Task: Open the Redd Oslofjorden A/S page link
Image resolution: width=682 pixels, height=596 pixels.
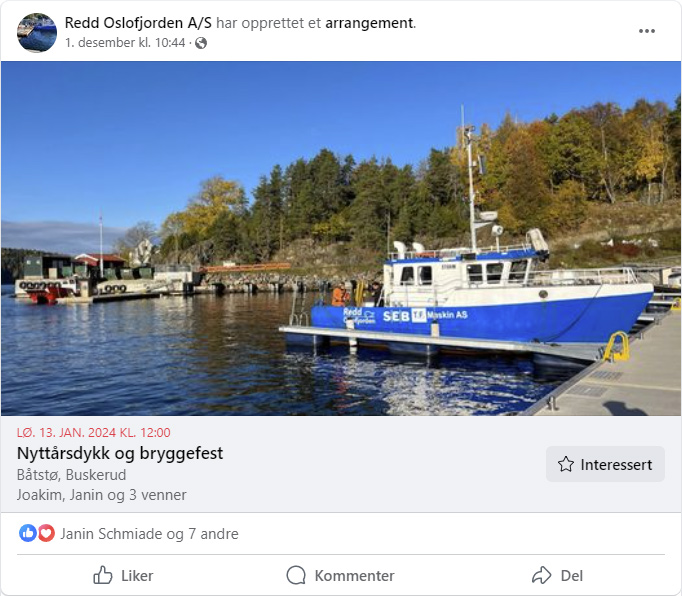Action: coord(138,23)
